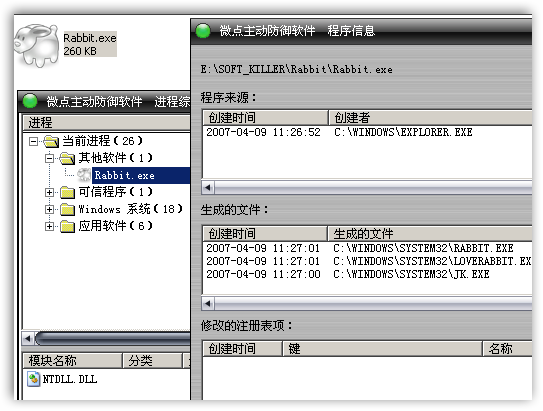
Task: Collapse the 其他软件 tree node
Action: click(x=50, y=158)
